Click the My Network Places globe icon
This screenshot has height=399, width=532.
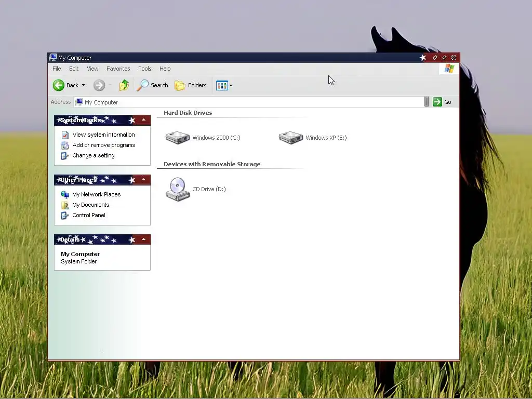[x=65, y=194]
